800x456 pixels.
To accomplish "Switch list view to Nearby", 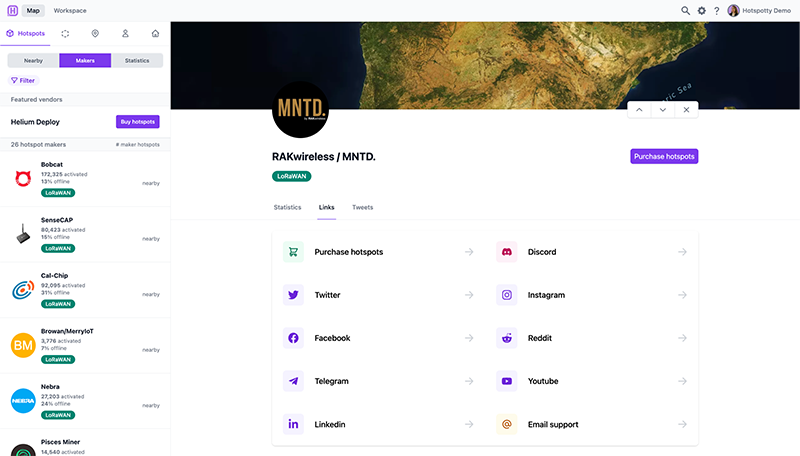I will coord(33,61).
